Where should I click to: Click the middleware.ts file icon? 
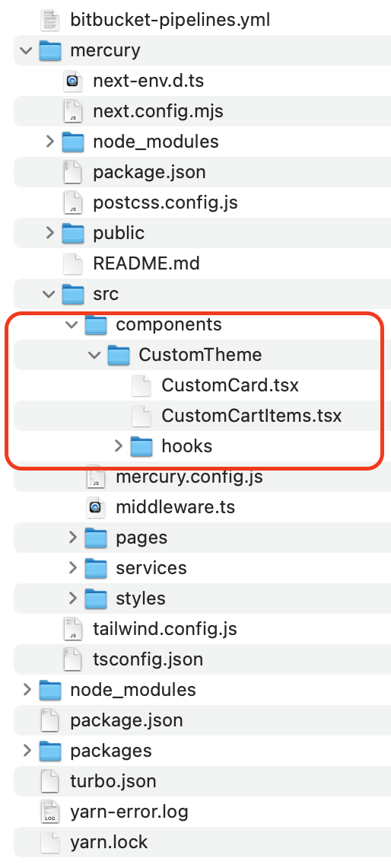click(x=95, y=506)
